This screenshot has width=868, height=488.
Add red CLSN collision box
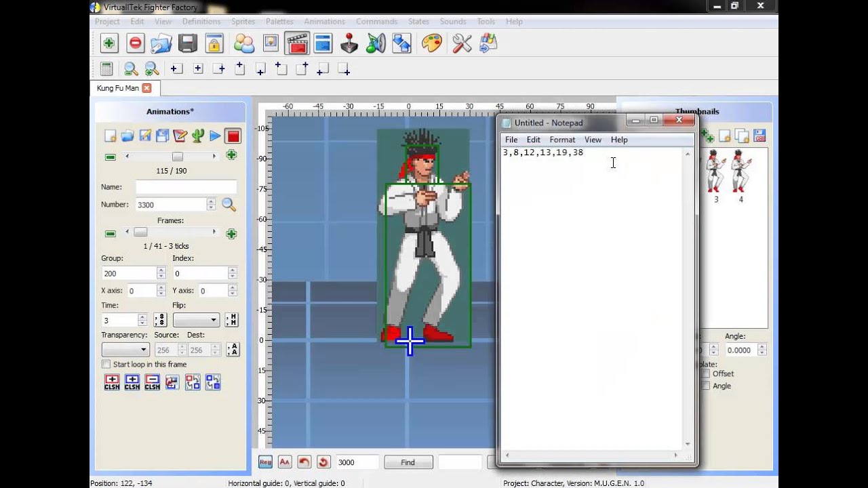pyautogui.click(x=112, y=382)
